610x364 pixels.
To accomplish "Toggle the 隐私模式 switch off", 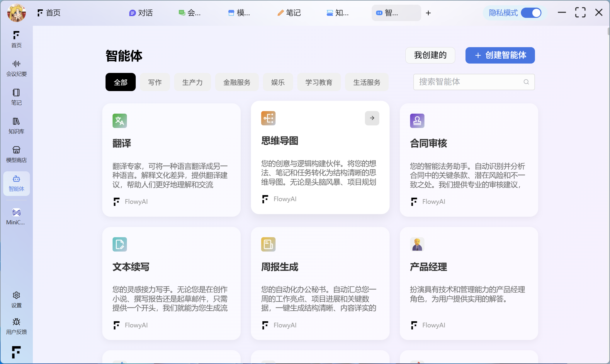I will tap(531, 13).
